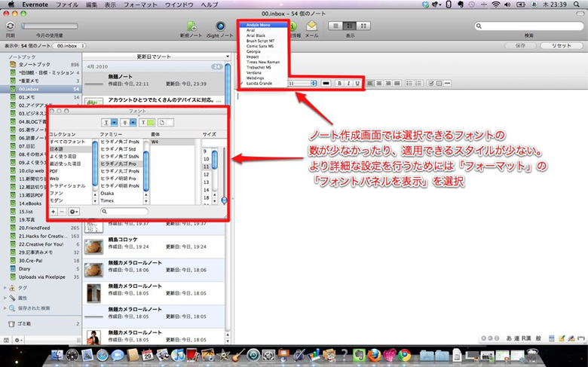Select the Diary notebook

(x=41, y=269)
